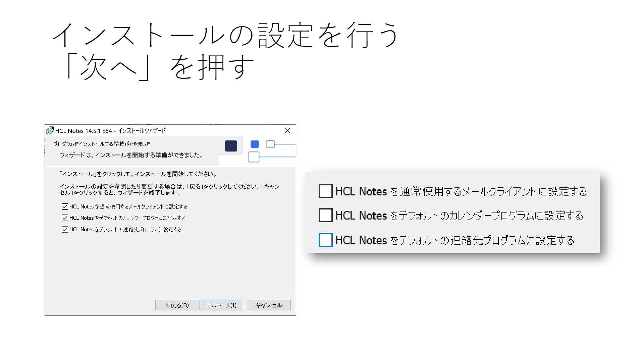Image resolution: width=644 pixels, height=362 pixels.
Task: Toggle カレンダープログラム checkbox in the wizard dialog
Action: [65, 218]
